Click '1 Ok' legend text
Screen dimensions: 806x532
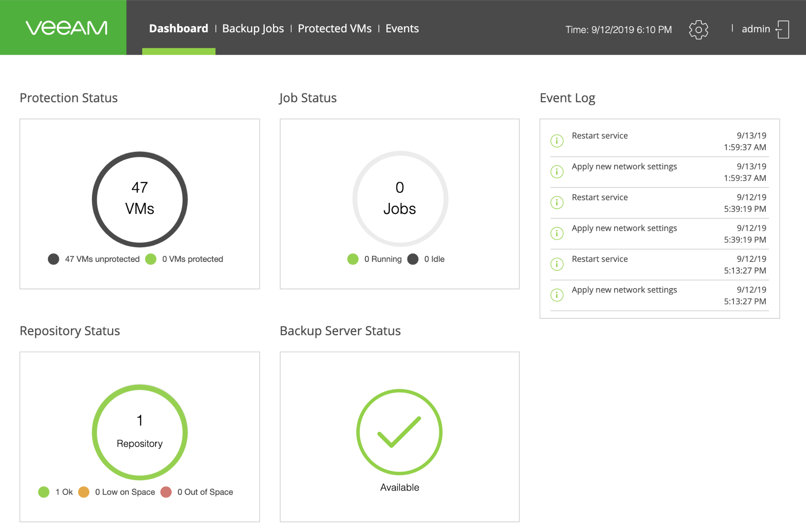point(64,492)
